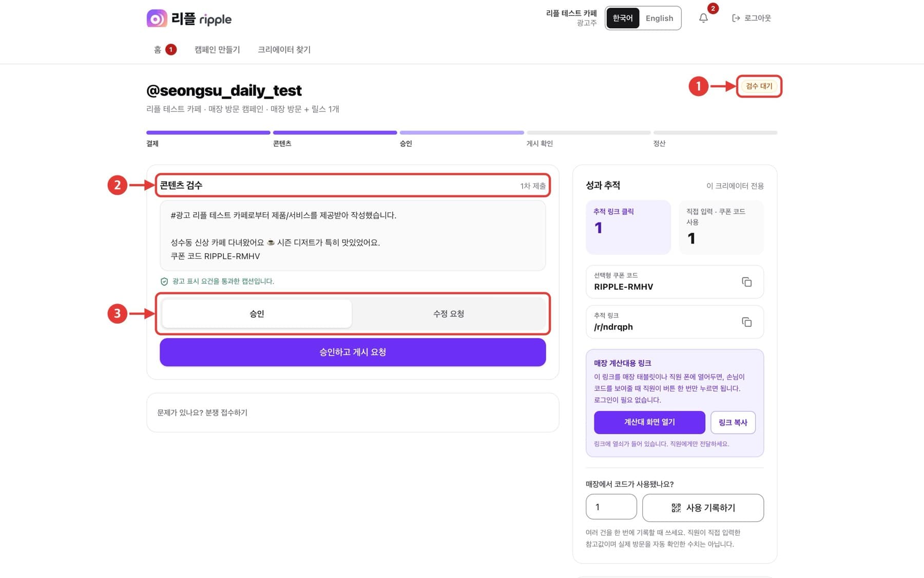Click the 광고 표시 요건을 통과한 캡션입니다 notice
The image size is (924, 578).
coord(223,281)
